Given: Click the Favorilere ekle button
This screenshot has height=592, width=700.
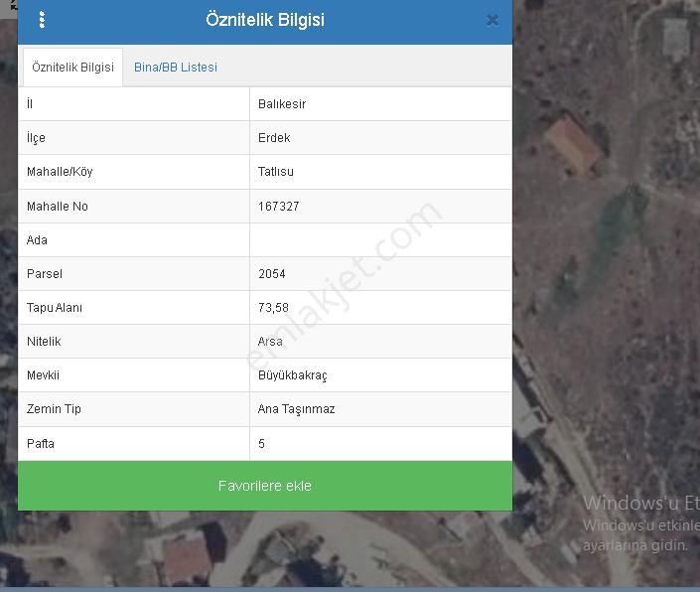Looking at the screenshot, I should click(x=265, y=486).
